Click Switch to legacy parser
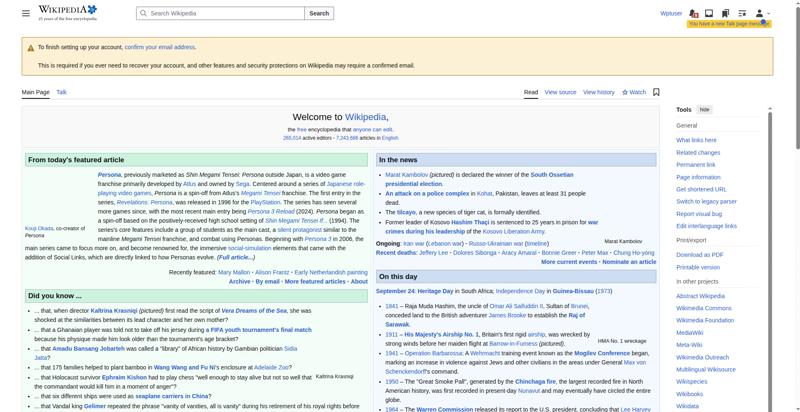The width and height of the screenshot is (800, 412). click(x=706, y=201)
